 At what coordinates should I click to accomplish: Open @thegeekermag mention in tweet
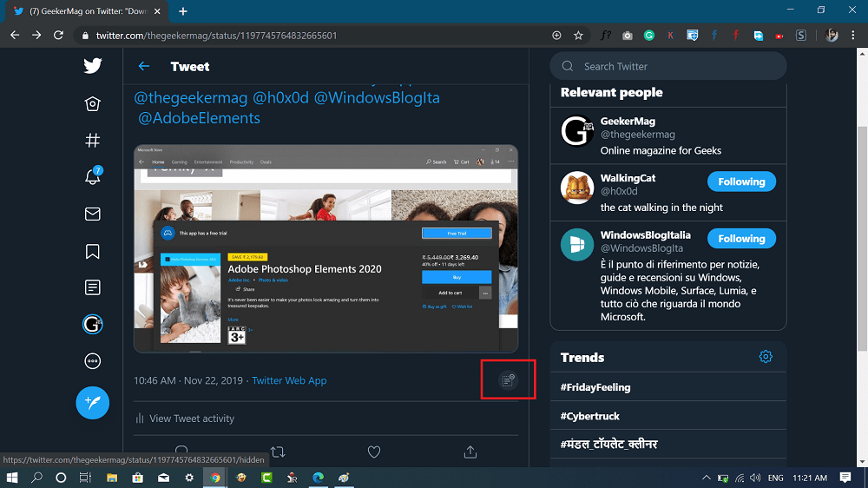[x=190, y=97]
